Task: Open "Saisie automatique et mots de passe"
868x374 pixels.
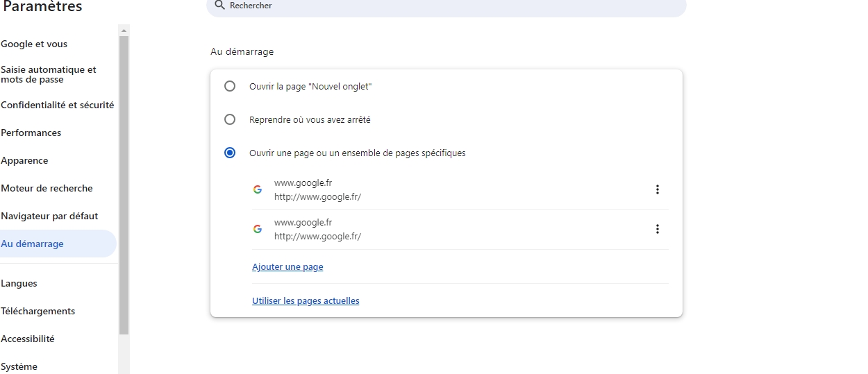Action: click(49, 75)
